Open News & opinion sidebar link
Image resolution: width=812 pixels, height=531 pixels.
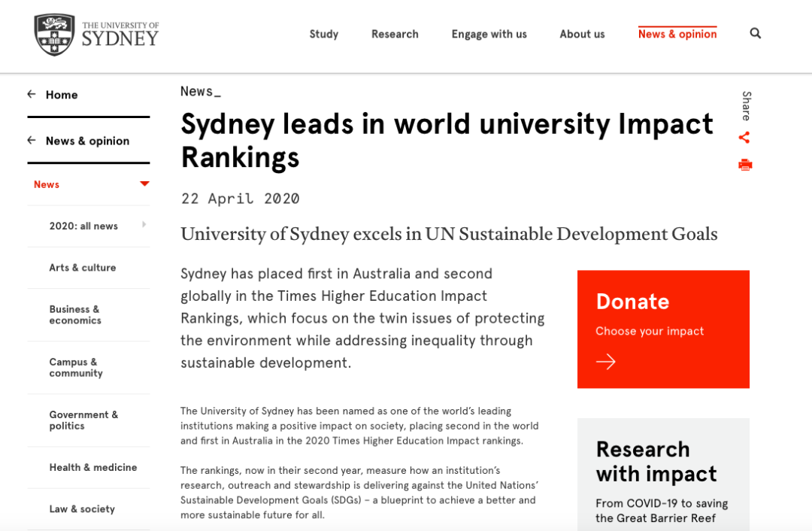(87, 141)
